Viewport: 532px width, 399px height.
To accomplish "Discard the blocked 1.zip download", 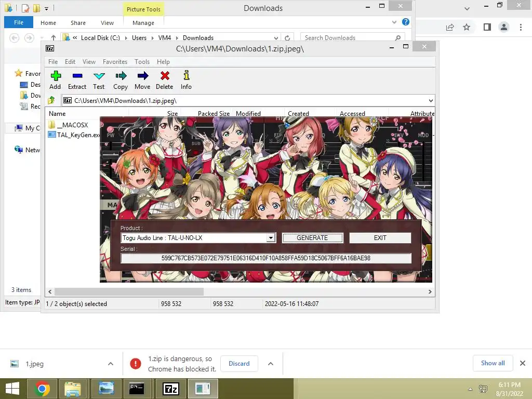I will (x=239, y=363).
